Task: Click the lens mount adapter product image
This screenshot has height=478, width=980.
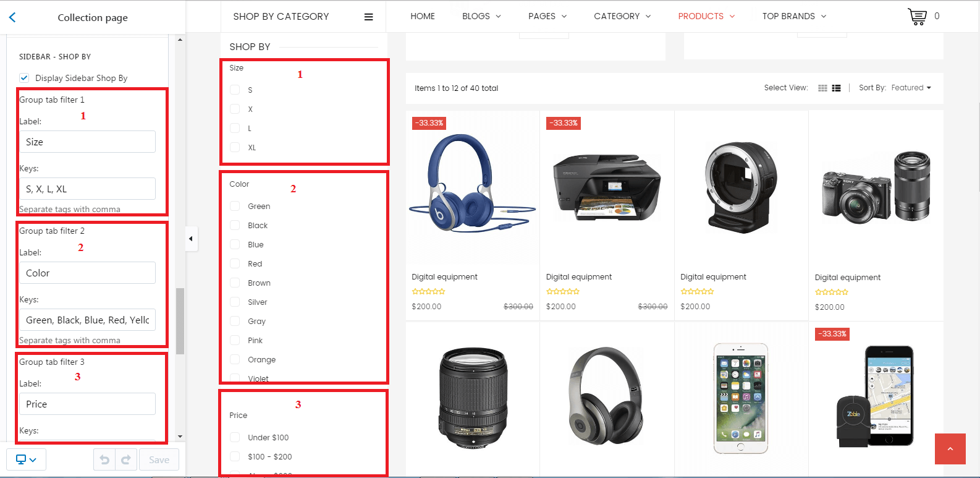Action: [741, 187]
